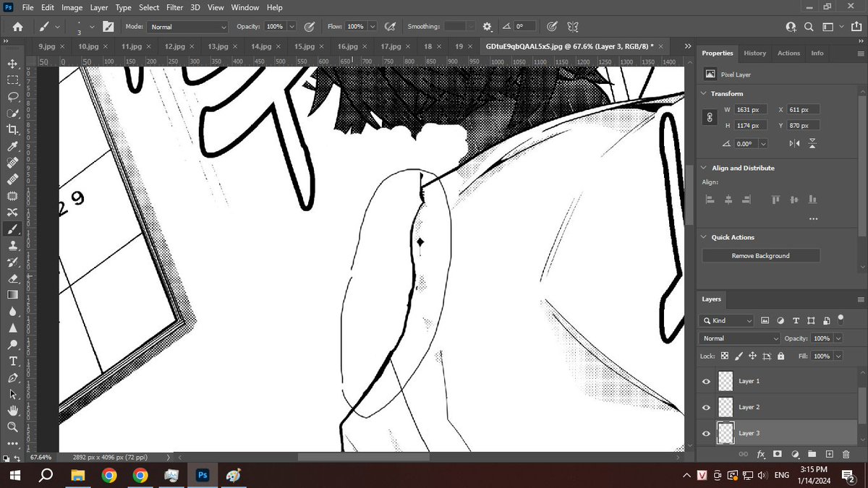This screenshot has height=488, width=868.
Task: Select the Blur tool
Action: tap(13, 312)
